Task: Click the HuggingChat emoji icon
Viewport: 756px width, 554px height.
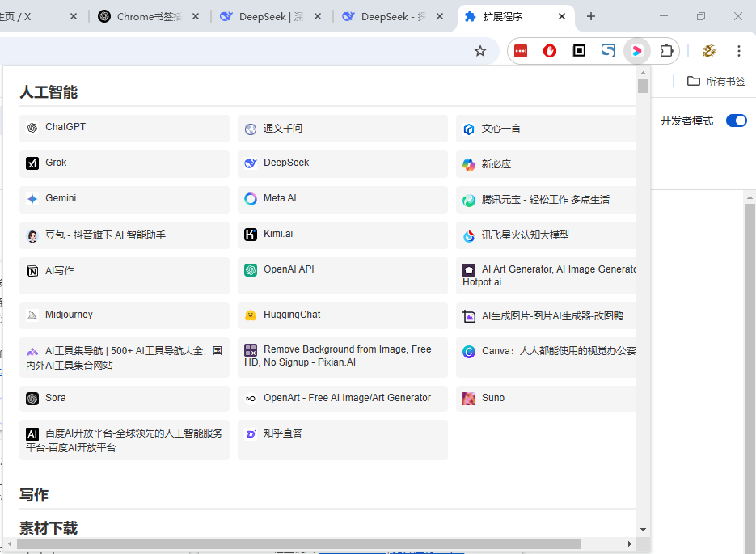Action: tap(251, 315)
